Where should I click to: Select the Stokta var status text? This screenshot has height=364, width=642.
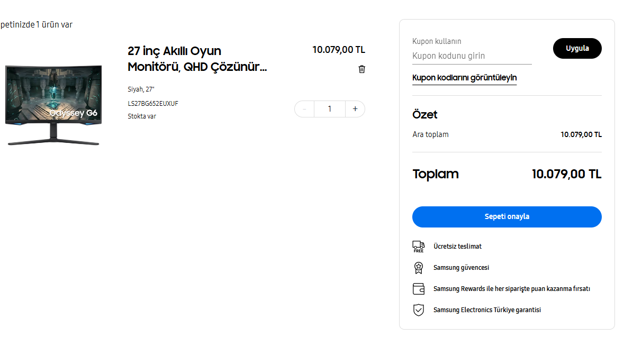pos(142,116)
